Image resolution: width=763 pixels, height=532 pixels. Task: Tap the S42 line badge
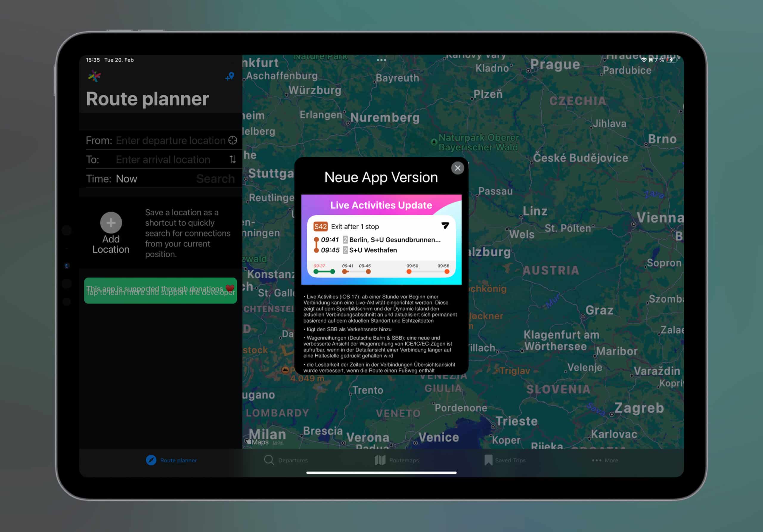coord(320,226)
